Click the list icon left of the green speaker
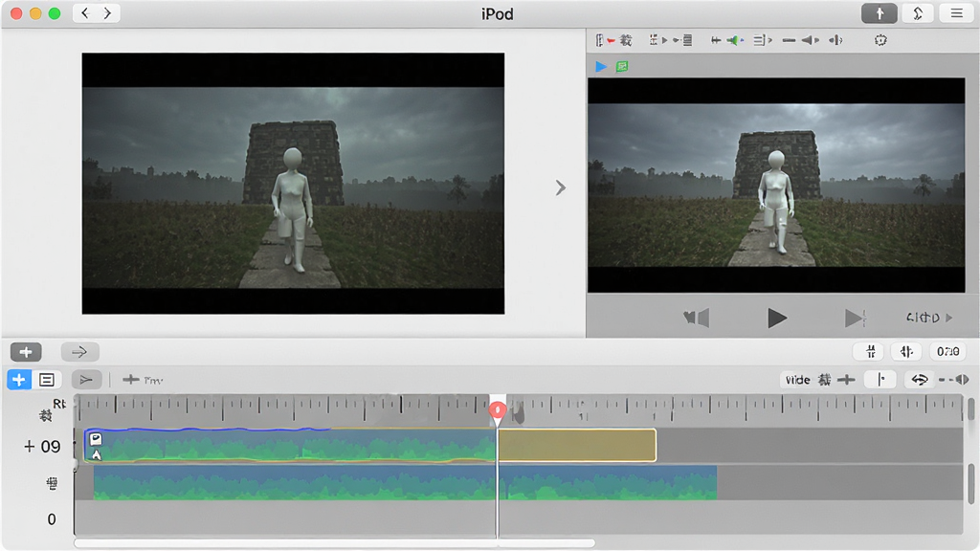Viewport: 980px width, 551px height. [x=685, y=40]
